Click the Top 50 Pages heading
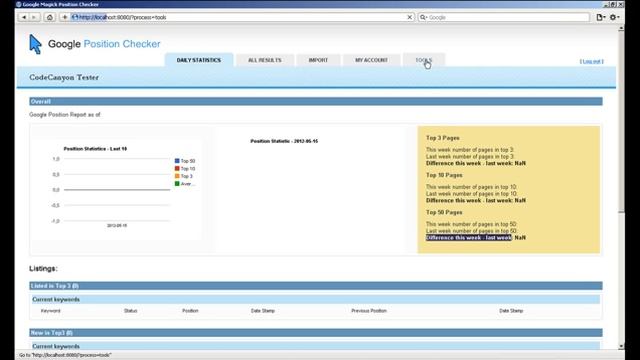 [444, 212]
